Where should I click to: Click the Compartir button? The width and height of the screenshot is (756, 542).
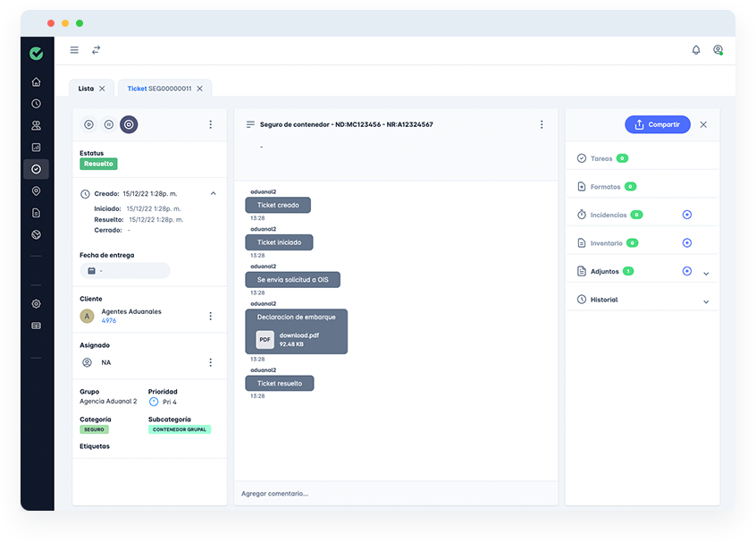[x=658, y=124]
